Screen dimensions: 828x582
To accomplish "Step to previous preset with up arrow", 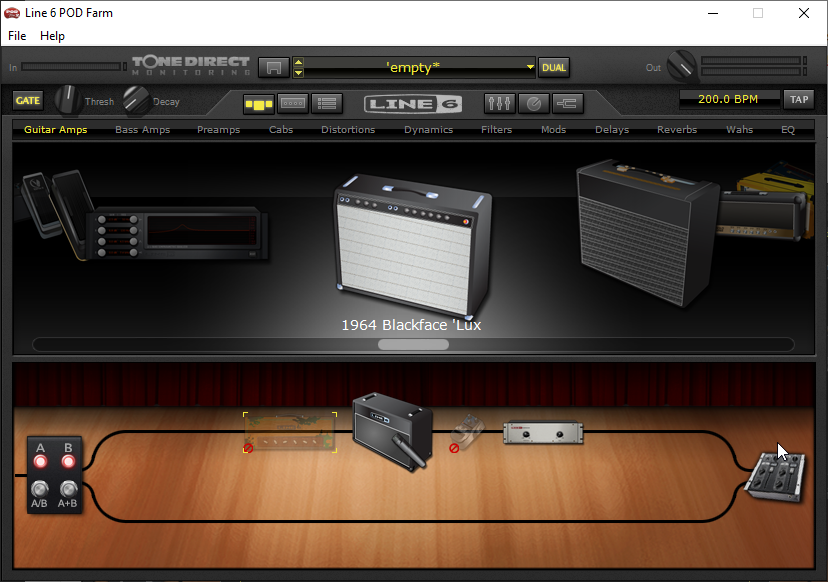I will pos(298,62).
